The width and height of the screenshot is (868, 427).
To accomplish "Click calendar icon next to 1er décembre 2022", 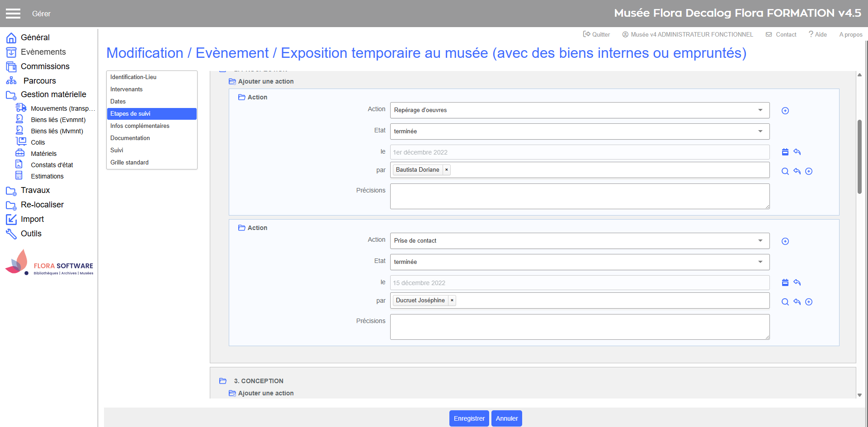I will pyautogui.click(x=785, y=152).
